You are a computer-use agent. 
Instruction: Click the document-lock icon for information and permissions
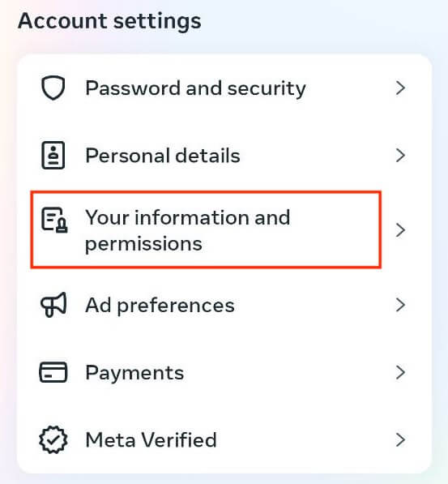click(54, 220)
